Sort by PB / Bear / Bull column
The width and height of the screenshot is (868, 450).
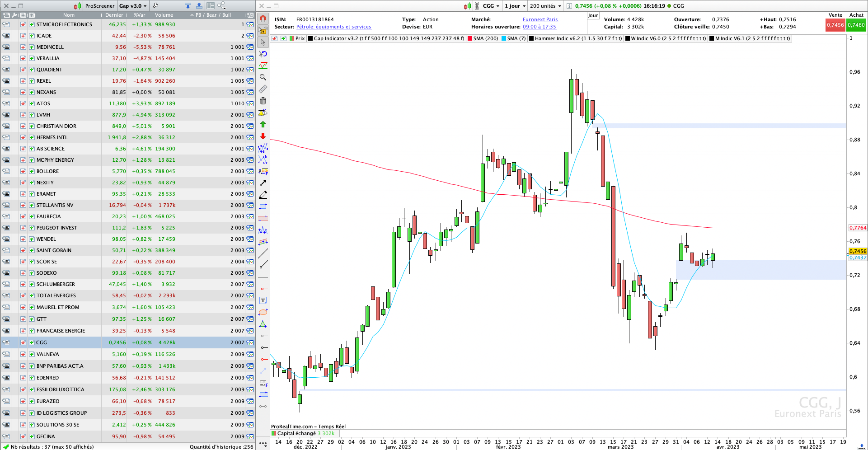(x=211, y=15)
